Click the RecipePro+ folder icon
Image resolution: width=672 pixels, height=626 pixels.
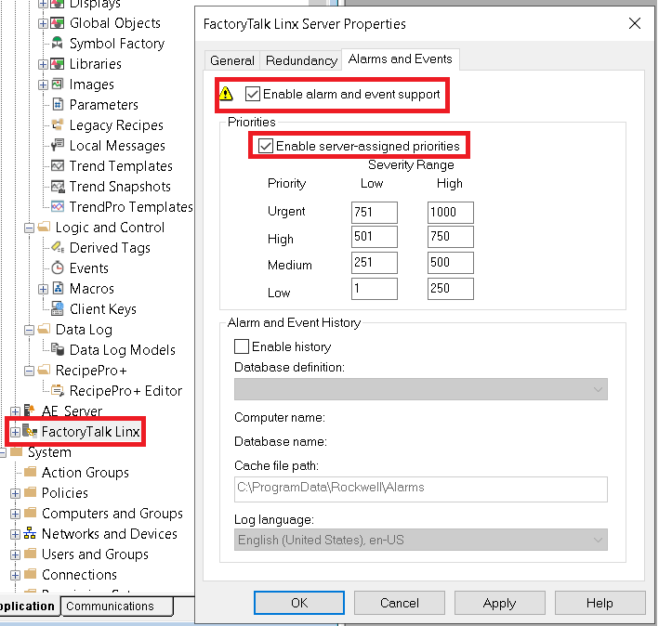point(44,370)
